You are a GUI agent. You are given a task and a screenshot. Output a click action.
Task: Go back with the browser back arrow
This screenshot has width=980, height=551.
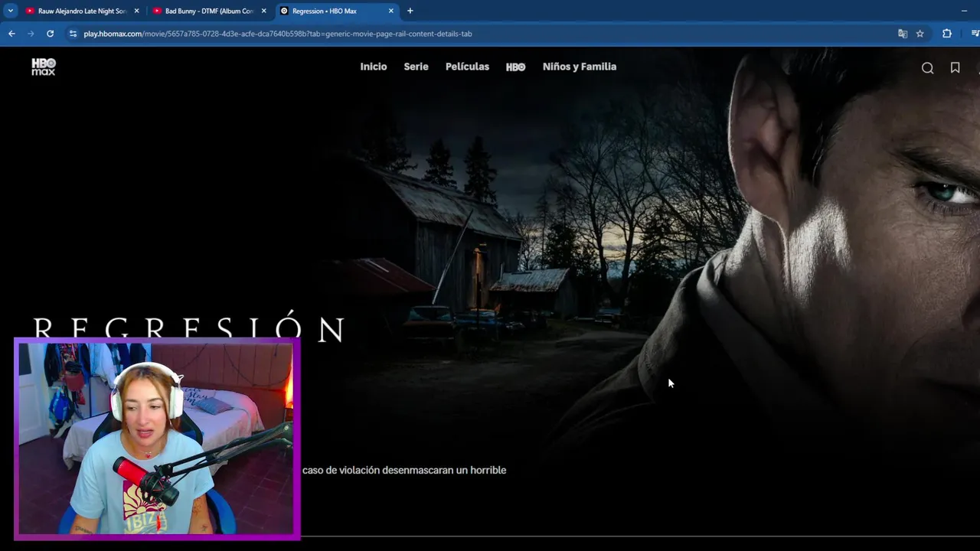(x=11, y=34)
